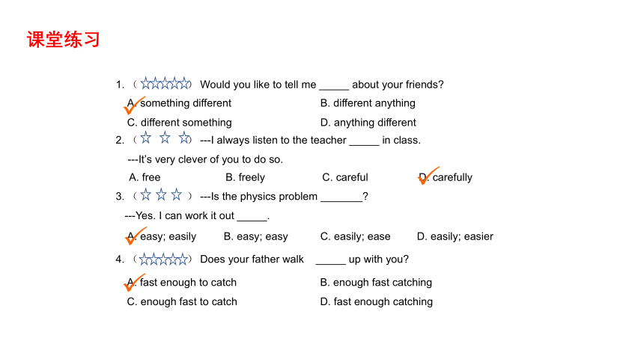Click the five-star rating of question 1
This screenshot has height=362, width=644.
tap(165, 83)
